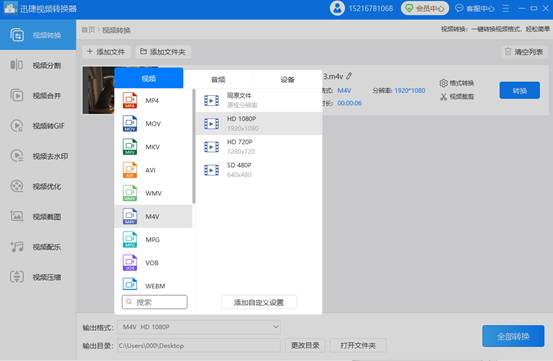Choose the SD 480P resolution preset
The image size is (553, 361).
tap(259, 170)
